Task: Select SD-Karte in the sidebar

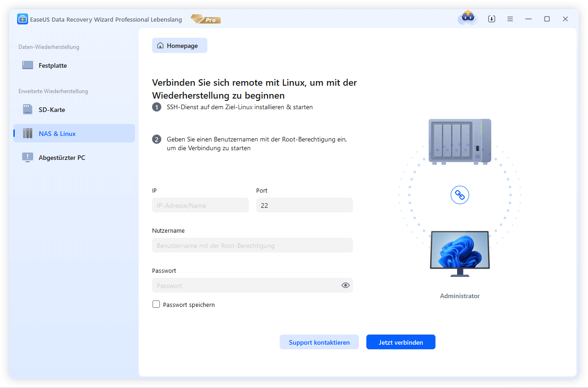Action: [74, 110]
